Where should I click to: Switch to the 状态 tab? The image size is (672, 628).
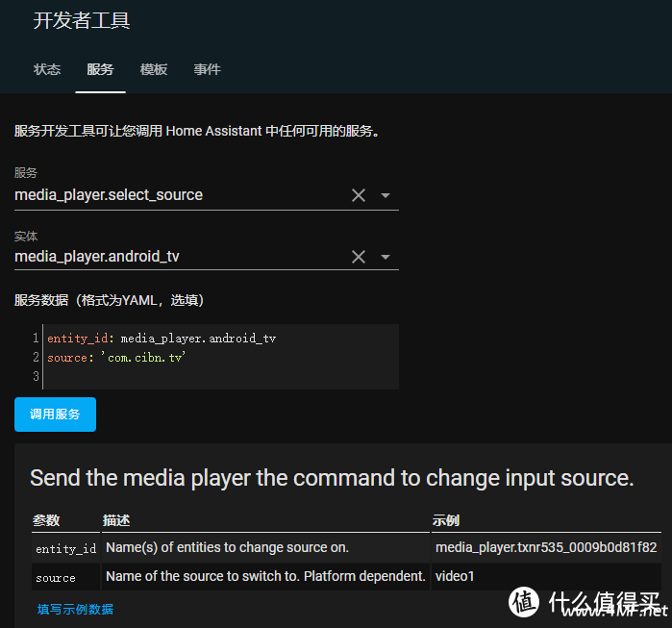pyautogui.click(x=47, y=69)
